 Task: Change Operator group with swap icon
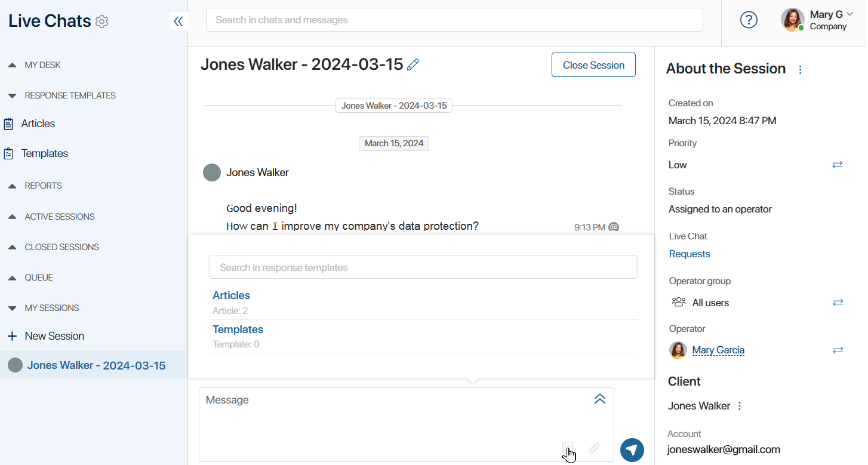(x=838, y=303)
